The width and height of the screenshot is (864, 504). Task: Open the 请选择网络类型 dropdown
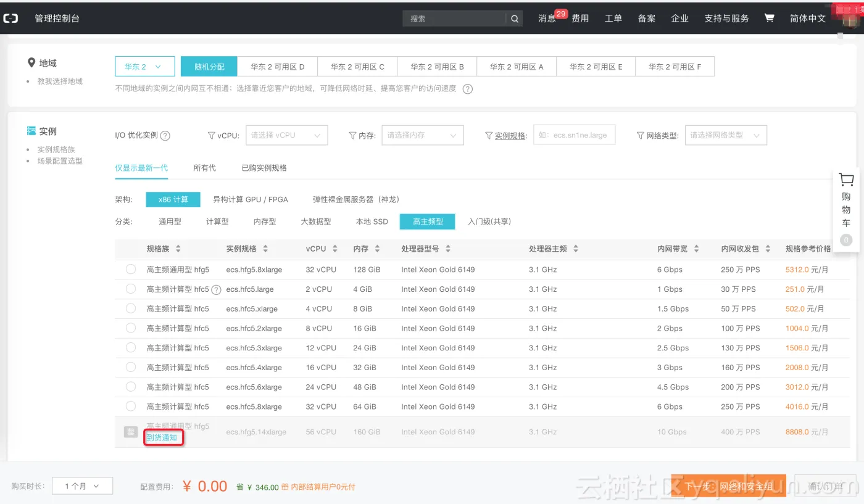pos(726,135)
